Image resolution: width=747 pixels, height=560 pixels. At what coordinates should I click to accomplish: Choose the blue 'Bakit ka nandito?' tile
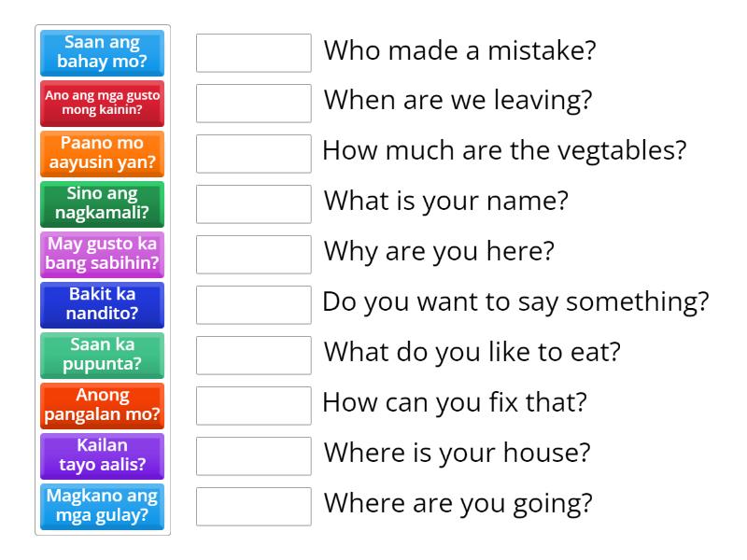coord(103,305)
